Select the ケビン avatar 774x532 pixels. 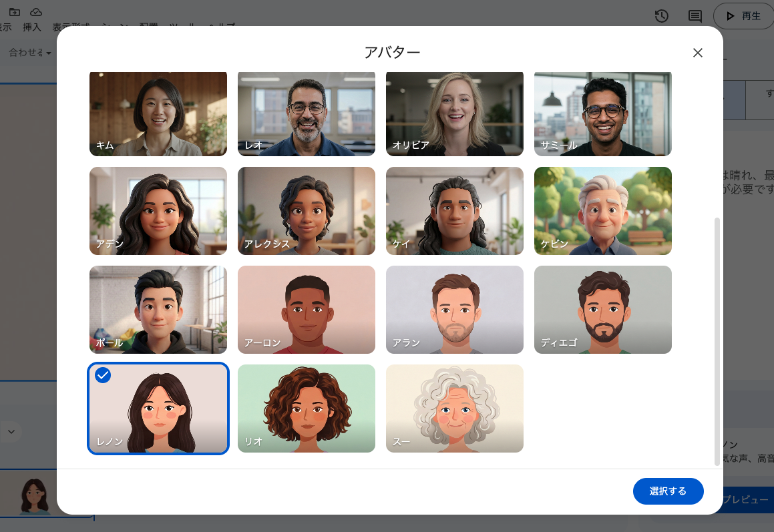coord(602,210)
